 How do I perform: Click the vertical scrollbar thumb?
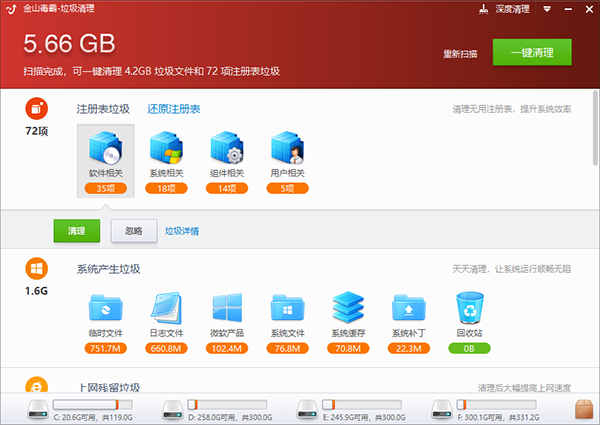pyautogui.click(x=595, y=128)
